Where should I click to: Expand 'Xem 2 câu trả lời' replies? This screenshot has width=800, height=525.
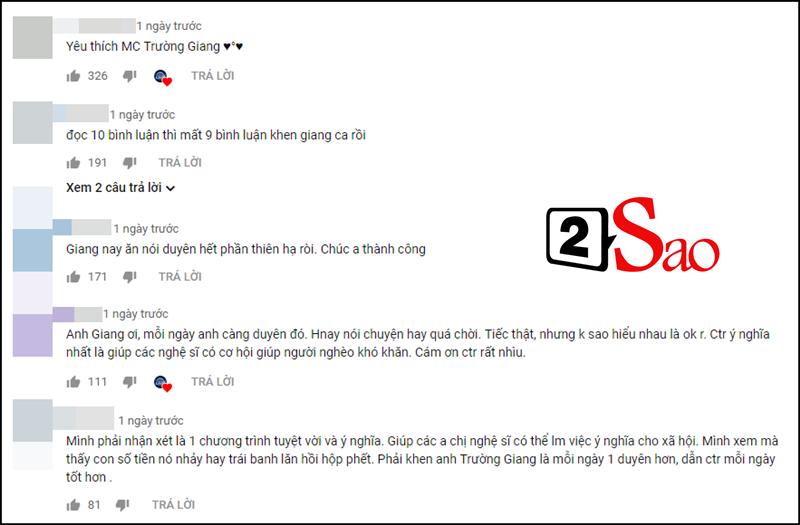click(x=120, y=188)
